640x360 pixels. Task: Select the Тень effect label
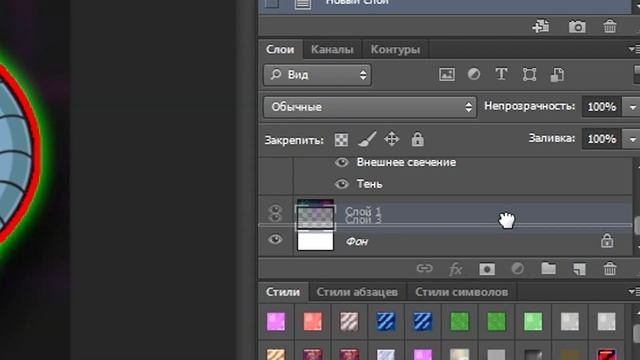point(369,184)
